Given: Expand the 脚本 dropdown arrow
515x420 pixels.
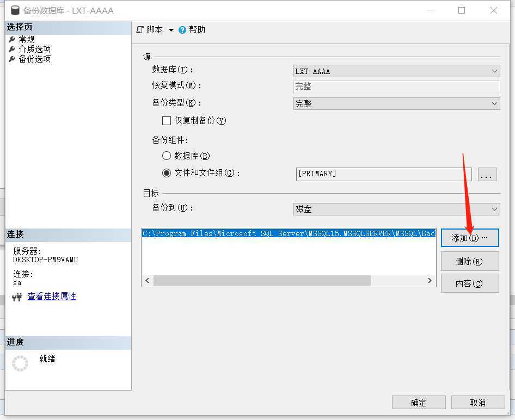Looking at the screenshot, I should [171, 30].
